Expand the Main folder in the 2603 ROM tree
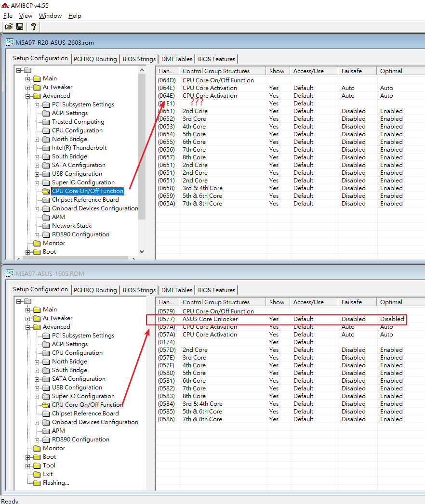 (27, 79)
